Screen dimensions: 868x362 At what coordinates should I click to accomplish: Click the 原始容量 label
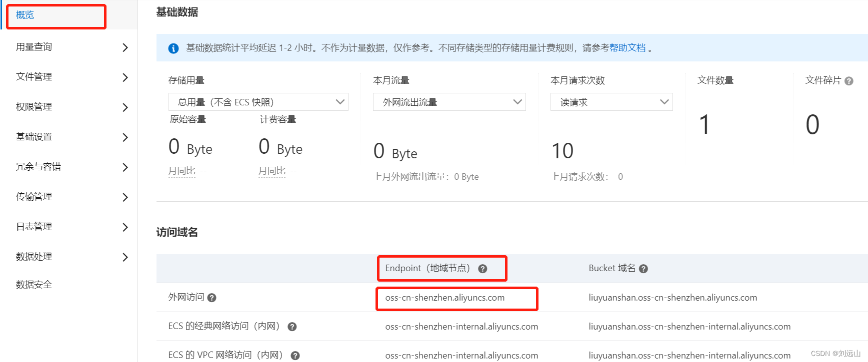188,119
